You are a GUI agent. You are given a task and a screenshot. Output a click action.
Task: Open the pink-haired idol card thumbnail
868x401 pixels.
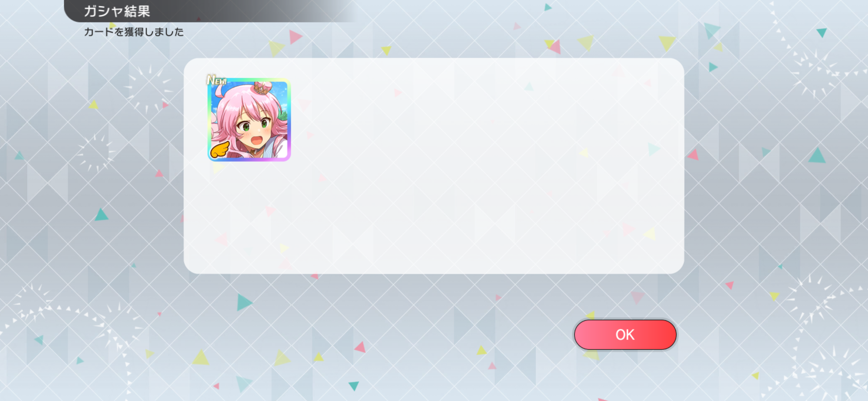pyautogui.click(x=249, y=120)
